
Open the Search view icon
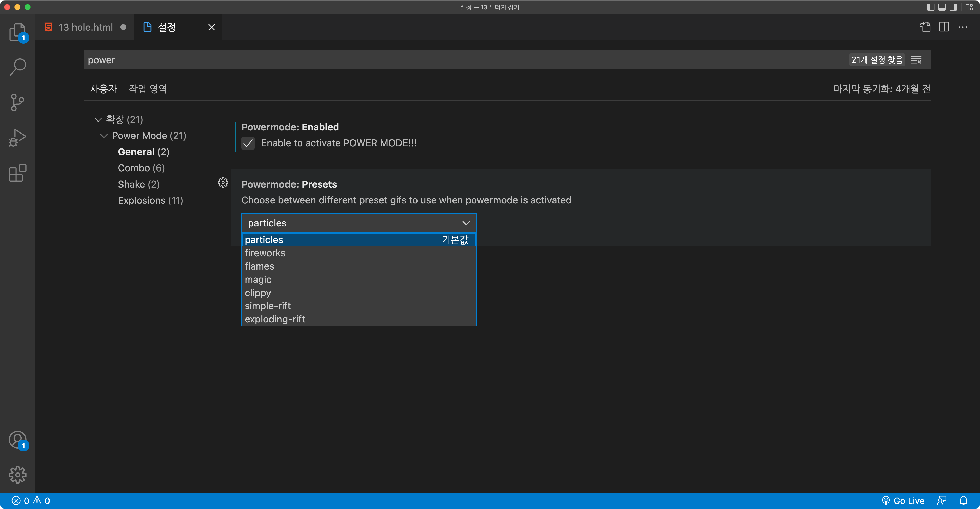coord(18,67)
